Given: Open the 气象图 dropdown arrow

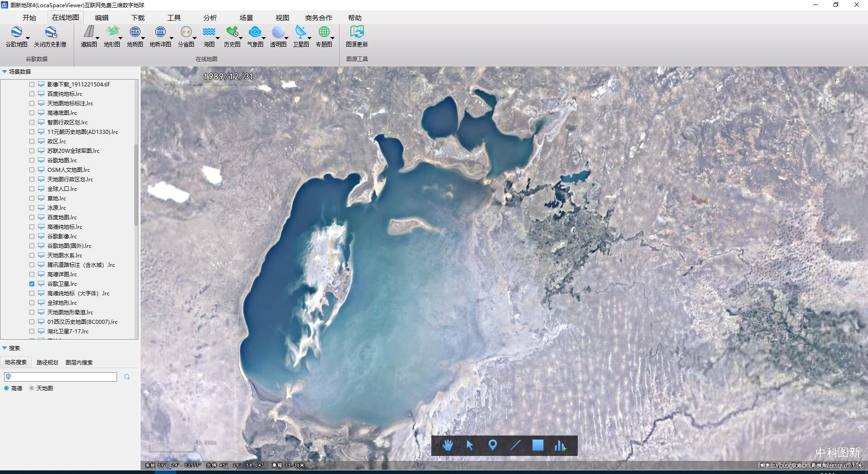Looking at the screenshot, I should [x=264, y=38].
